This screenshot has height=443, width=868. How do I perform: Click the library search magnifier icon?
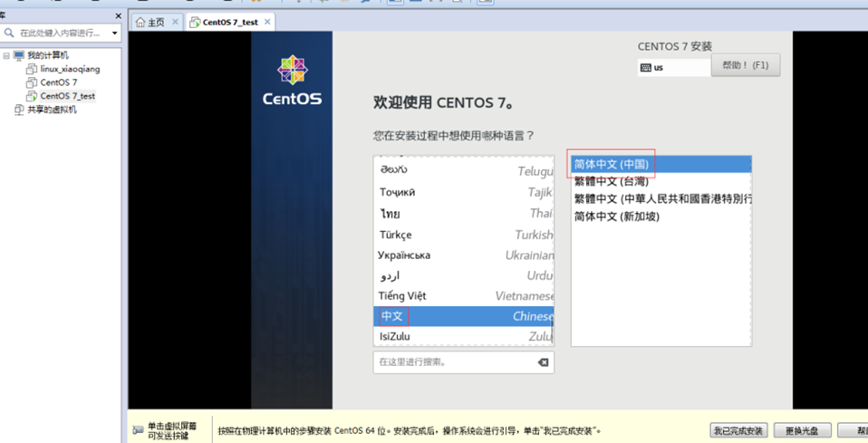8,34
